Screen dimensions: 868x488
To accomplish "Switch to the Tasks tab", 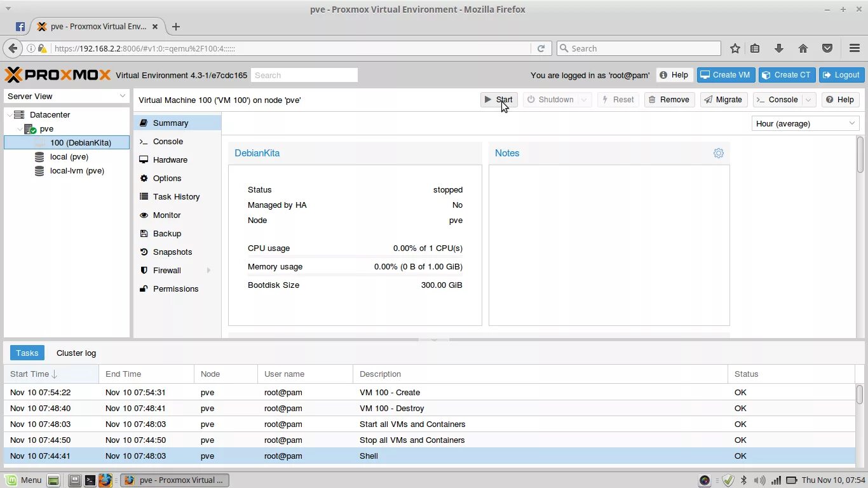I will pyautogui.click(x=27, y=353).
